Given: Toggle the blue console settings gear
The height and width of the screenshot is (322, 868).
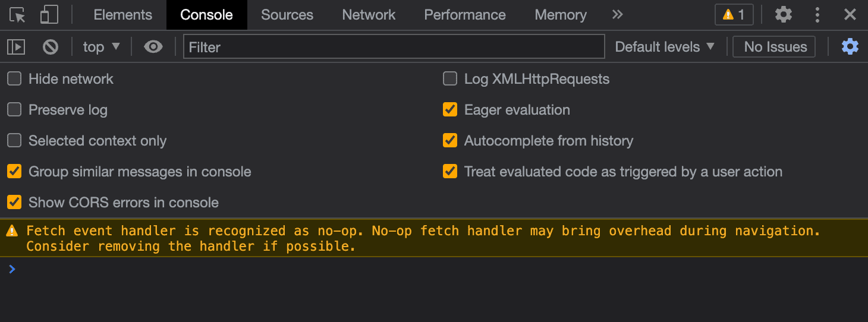Looking at the screenshot, I should [x=850, y=47].
